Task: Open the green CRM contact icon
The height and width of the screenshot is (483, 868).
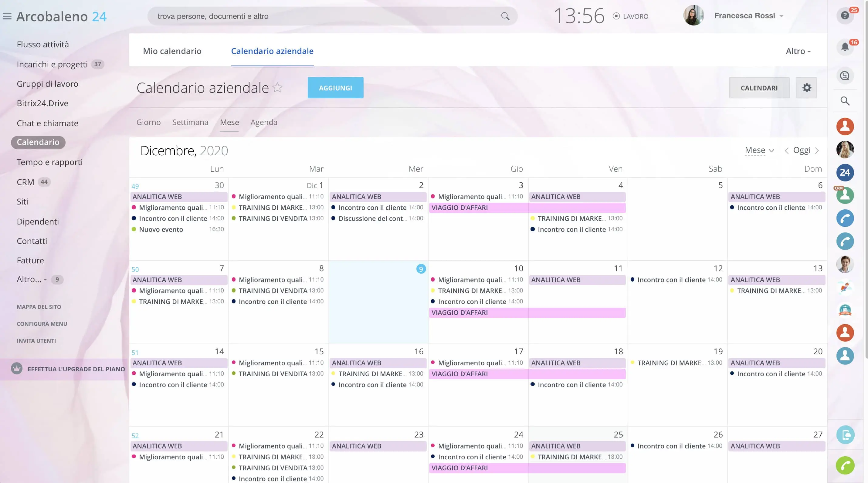Action: [845, 195]
